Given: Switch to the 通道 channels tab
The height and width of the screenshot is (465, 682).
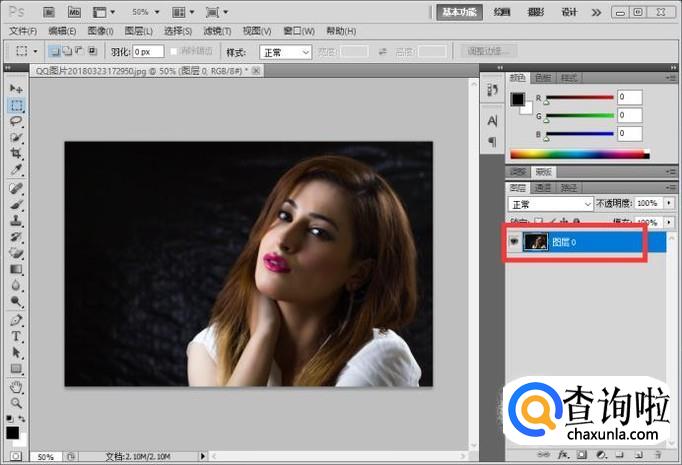Looking at the screenshot, I should click(543, 187).
